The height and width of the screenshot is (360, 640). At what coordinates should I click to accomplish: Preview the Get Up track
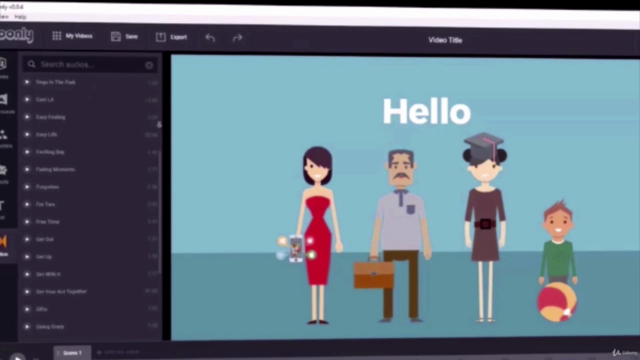pyautogui.click(x=27, y=257)
